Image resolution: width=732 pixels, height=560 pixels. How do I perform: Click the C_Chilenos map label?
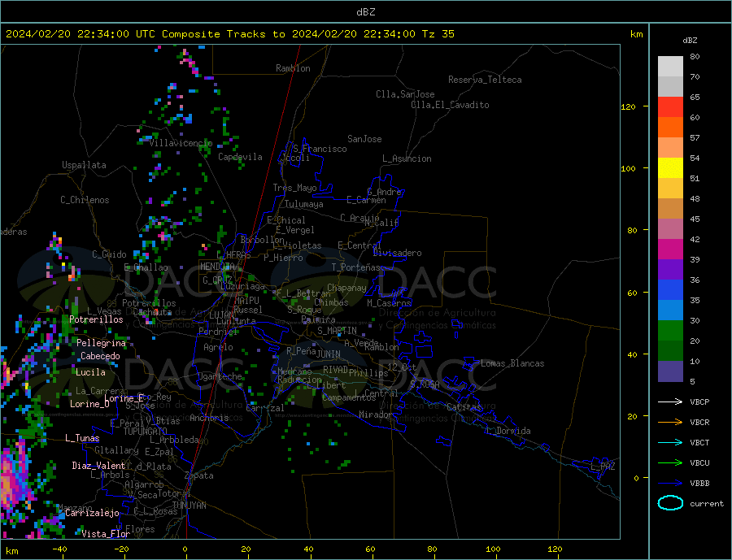(x=85, y=200)
